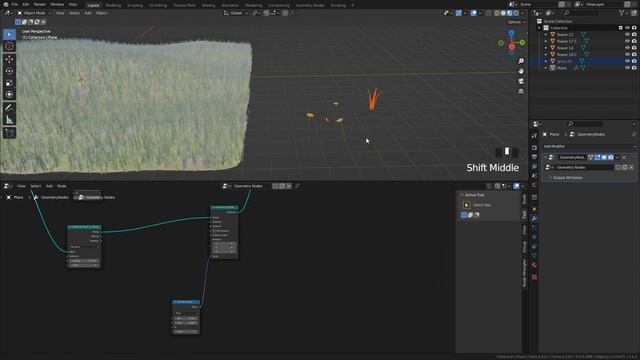Image resolution: width=640 pixels, height=360 pixels.
Task: Click the Select Box icon in Active Tool panel
Action: point(467,205)
